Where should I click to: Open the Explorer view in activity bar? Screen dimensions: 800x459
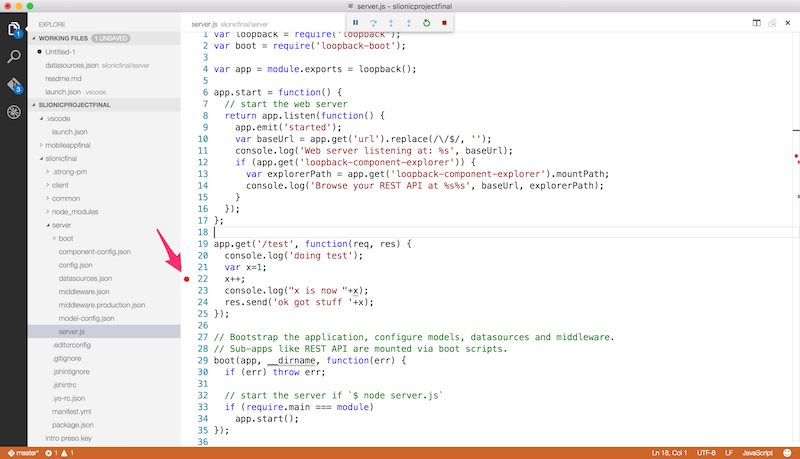click(x=14, y=29)
